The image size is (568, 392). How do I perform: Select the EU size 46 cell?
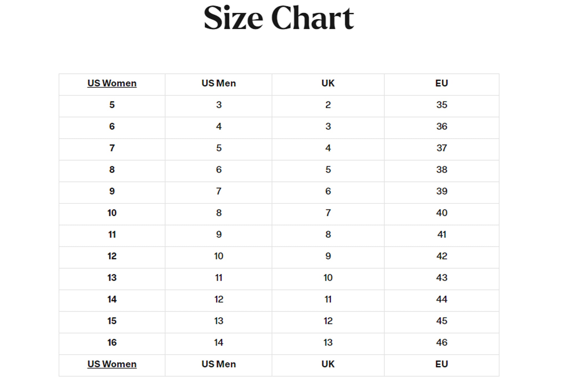tap(442, 343)
